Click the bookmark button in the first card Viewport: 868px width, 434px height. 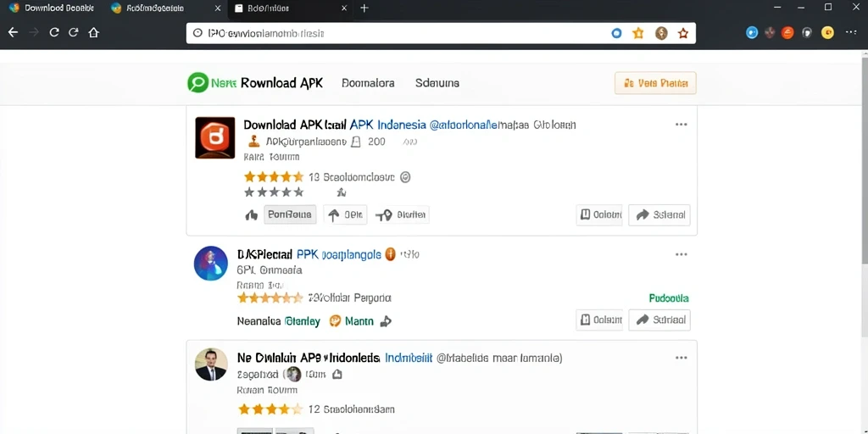tap(599, 214)
